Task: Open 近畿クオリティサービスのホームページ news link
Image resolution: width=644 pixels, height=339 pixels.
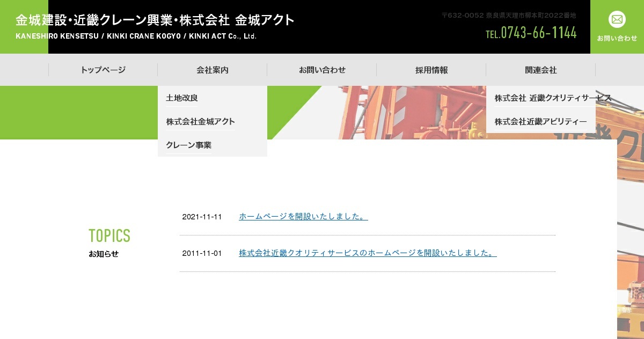Action: point(368,253)
